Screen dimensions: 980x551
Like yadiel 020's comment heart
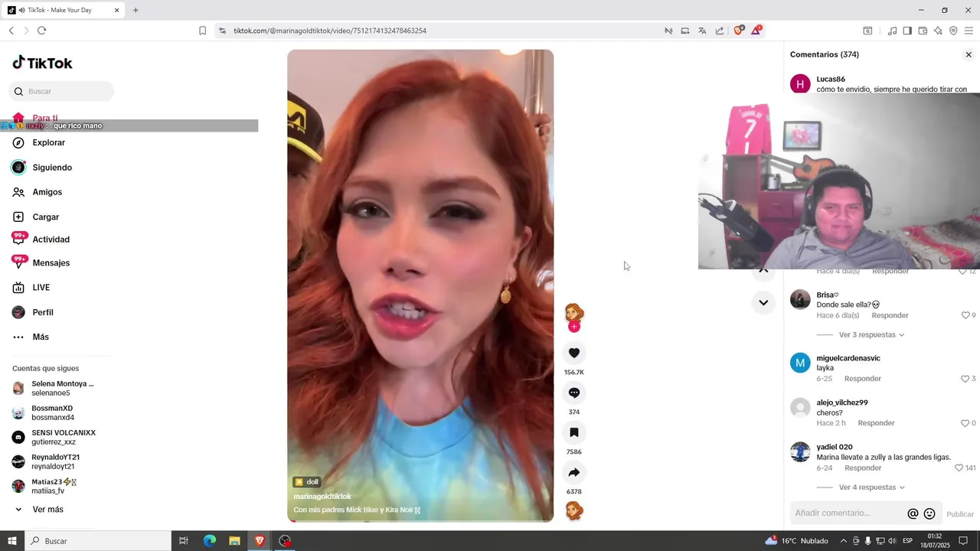point(959,468)
